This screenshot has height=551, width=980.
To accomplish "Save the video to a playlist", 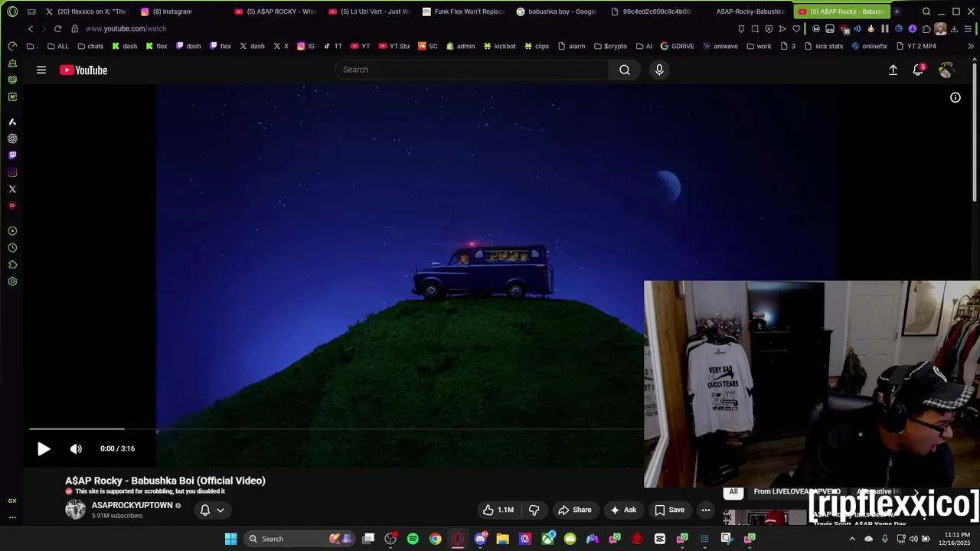I will [x=669, y=510].
